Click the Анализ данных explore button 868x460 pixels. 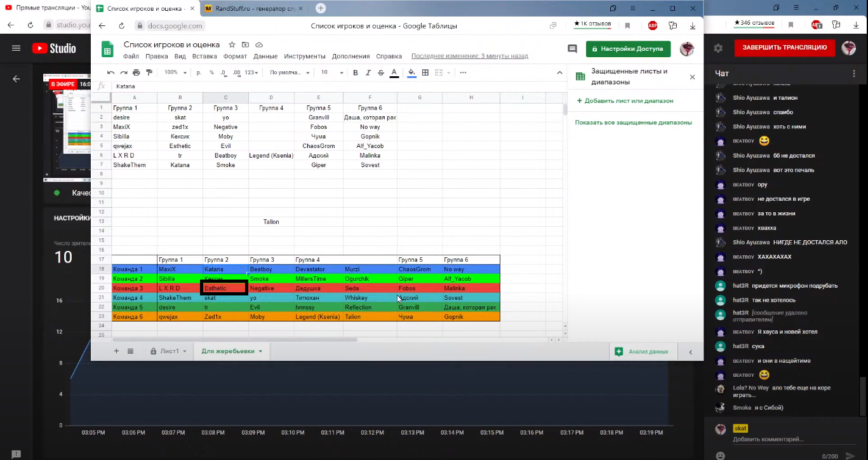[x=641, y=351]
